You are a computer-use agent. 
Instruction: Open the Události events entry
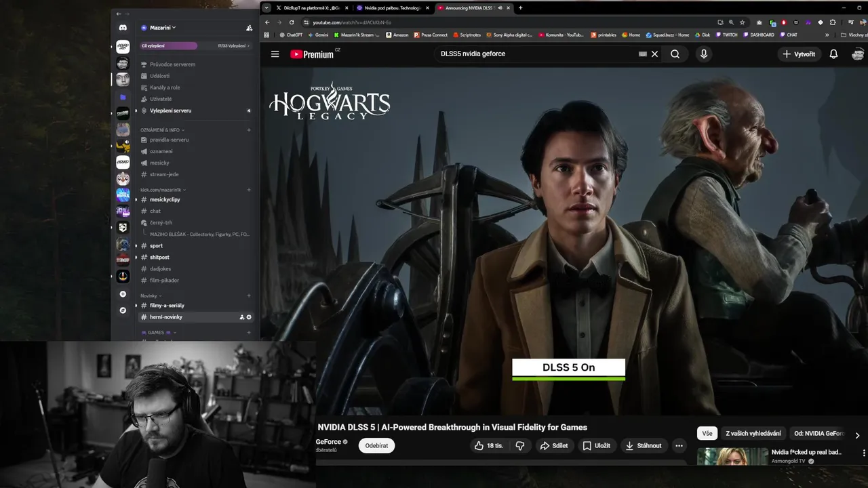point(160,76)
